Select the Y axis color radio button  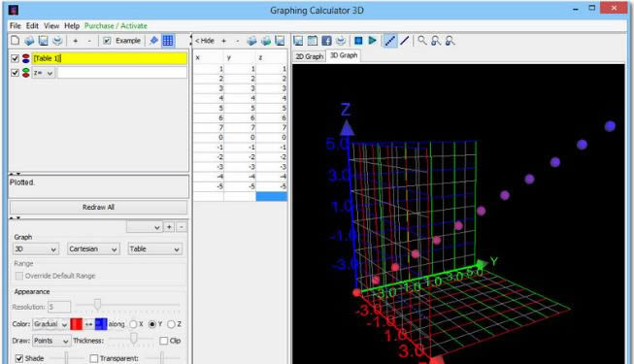click(x=152, y=324)
